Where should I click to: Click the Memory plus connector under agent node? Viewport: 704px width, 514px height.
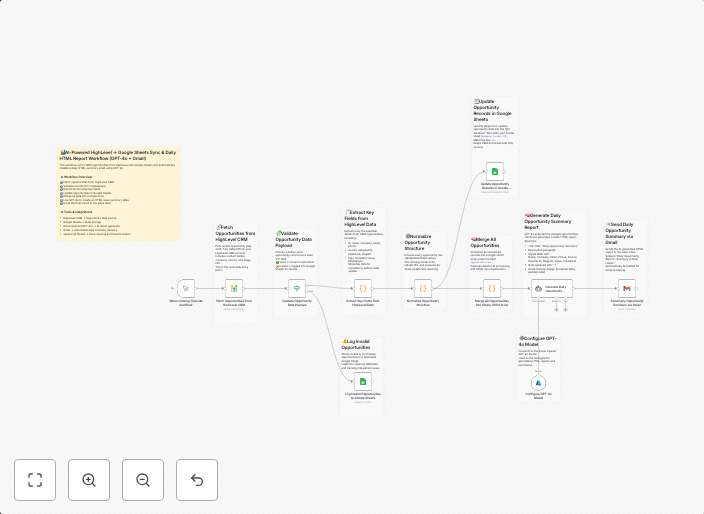[x=556, y=310]
